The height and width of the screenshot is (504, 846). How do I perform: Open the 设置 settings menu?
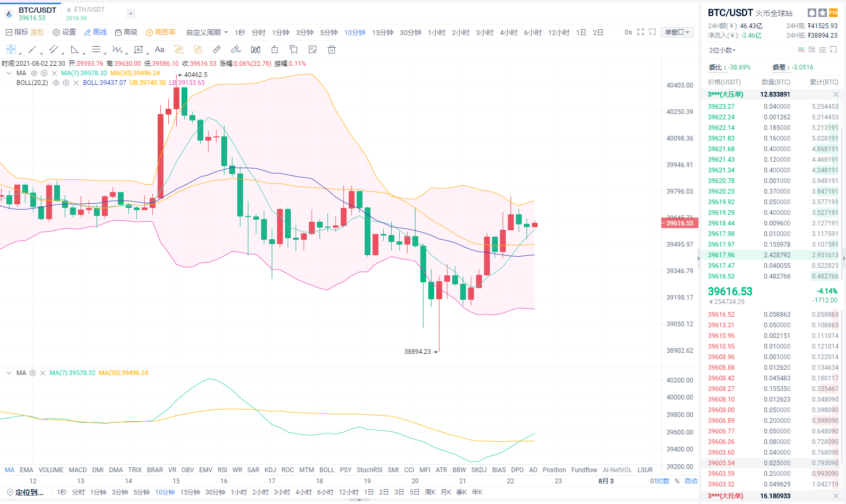coord(64,32)
